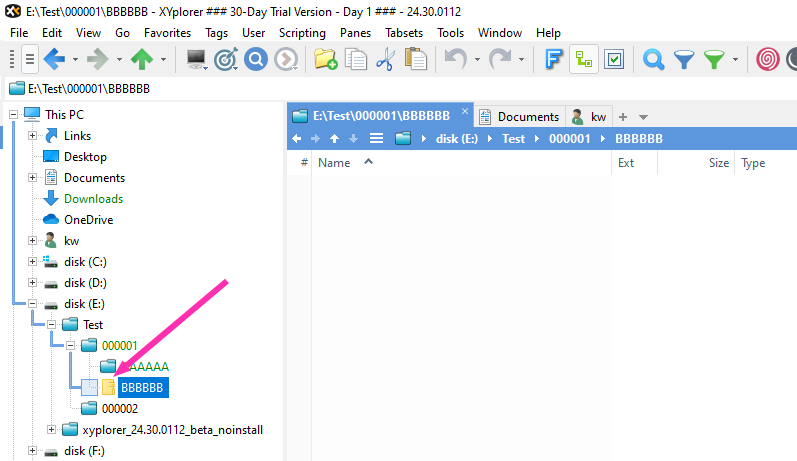Click the blue F Favorites toolbar icon
This screenshot has height=461, width=797.
pyautogui.click(x=554, y=59)
